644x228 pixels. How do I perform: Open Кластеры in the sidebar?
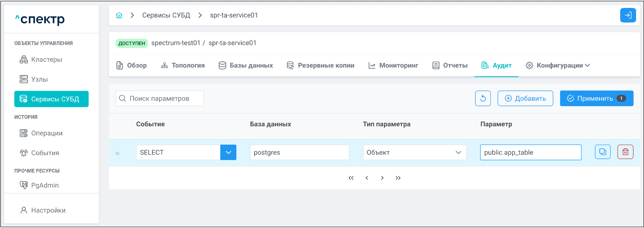[x=46, y=60]
